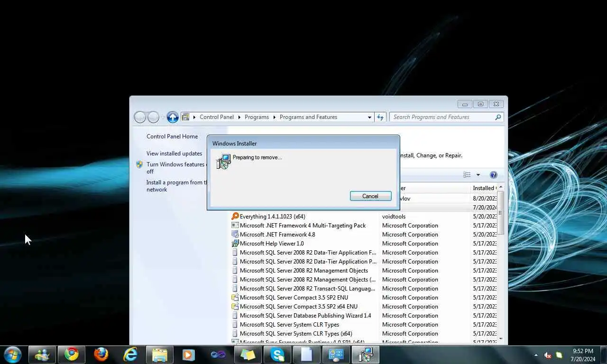Click the icon beside Microsoft .NET Framework 4.8
The width and height of the screenshot is (607, 364).
[x=235, y=235]
